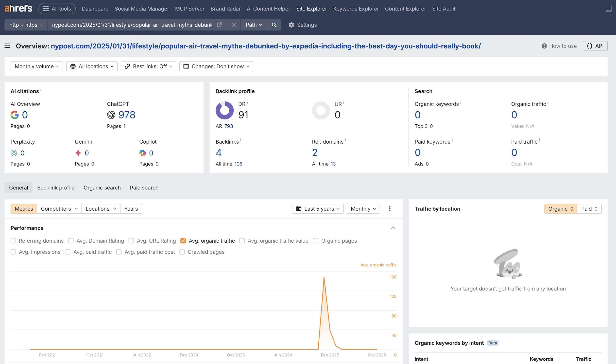Click the three-dot chart options menu

pos(390,209)
